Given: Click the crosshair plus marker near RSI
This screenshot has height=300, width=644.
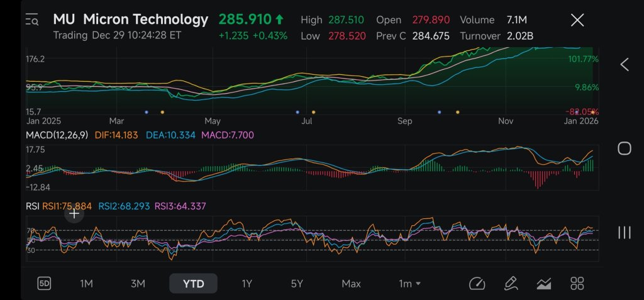Looking at the screenshot, I should pos(74,214).
